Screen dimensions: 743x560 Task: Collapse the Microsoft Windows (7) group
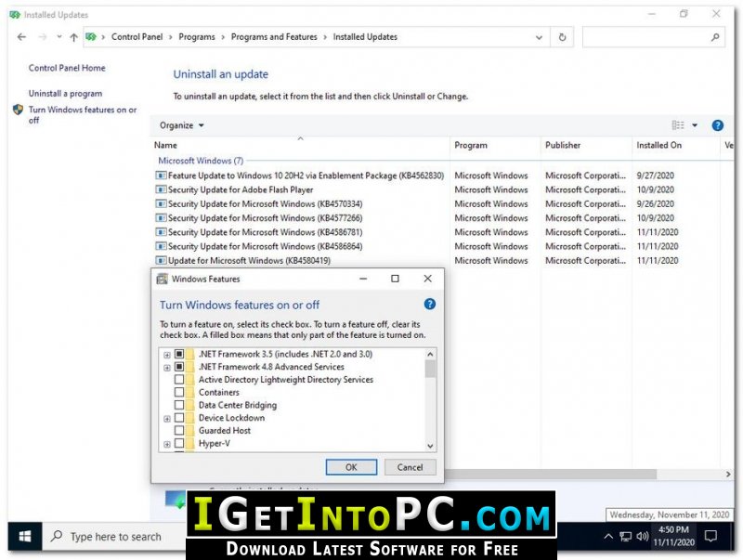pos(201,161)
